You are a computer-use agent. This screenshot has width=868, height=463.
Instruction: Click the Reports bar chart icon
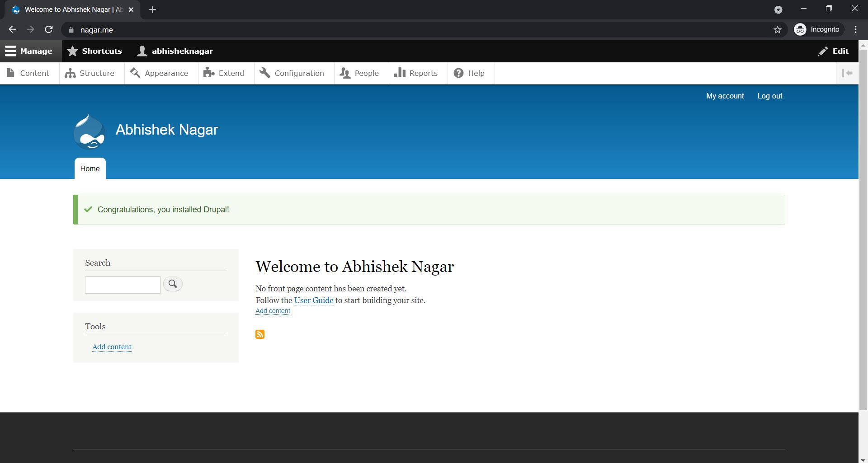(401, 73)
